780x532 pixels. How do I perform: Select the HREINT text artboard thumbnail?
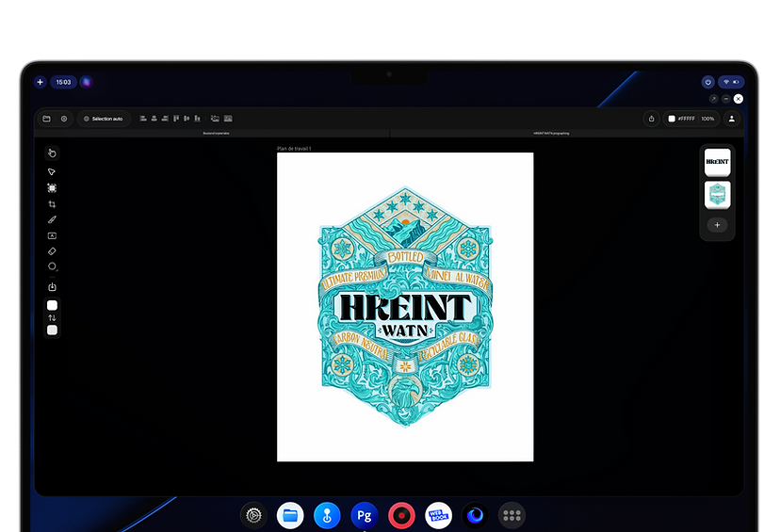pos(717,162)
